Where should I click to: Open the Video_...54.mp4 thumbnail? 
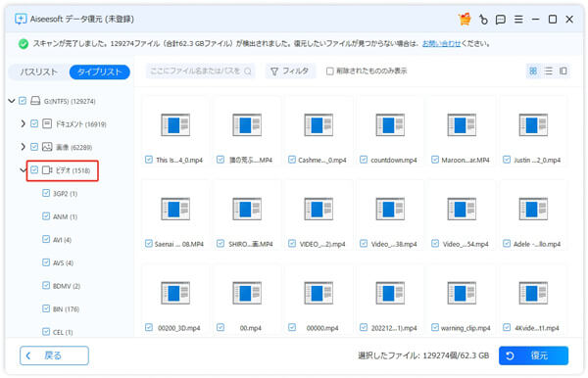coord(462,209)
